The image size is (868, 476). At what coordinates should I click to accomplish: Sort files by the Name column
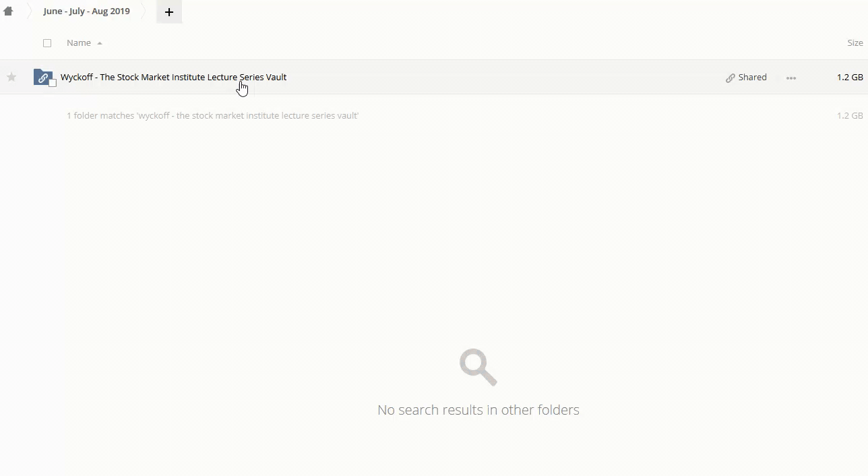[x=79, y=43]
